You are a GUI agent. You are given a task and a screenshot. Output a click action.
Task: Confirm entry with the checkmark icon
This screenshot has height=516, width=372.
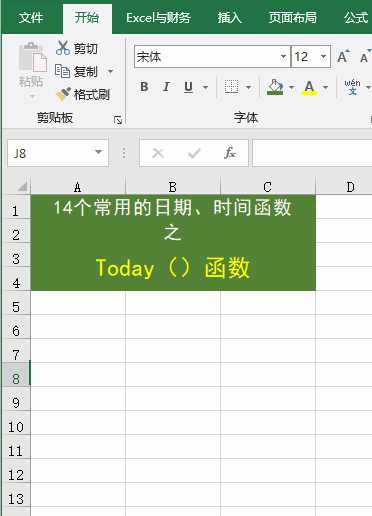194,153
